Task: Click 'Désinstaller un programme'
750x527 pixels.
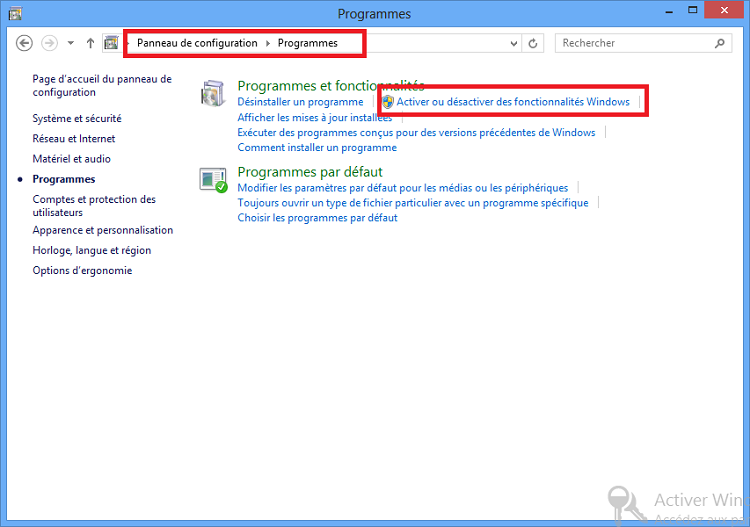Action: pyautogui.click(x=300, y=102)
